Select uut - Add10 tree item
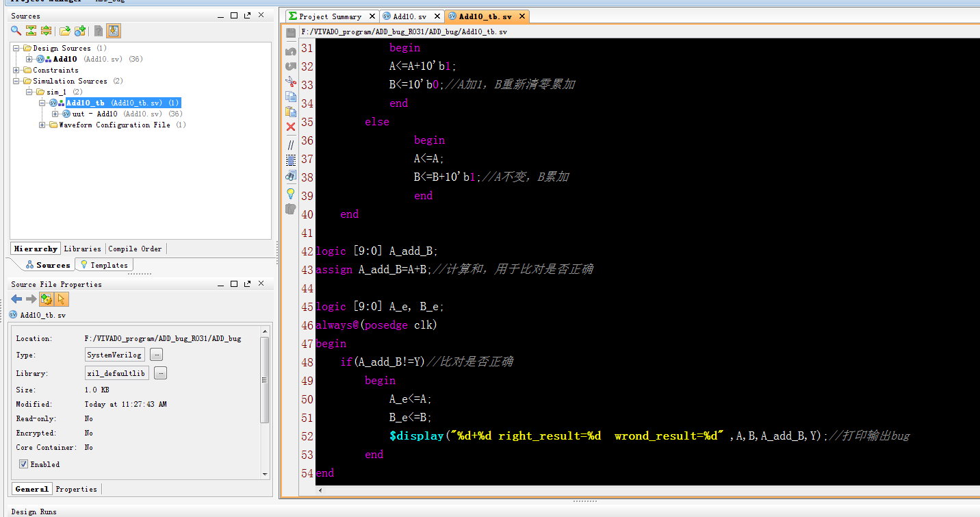 pos(94,114)
